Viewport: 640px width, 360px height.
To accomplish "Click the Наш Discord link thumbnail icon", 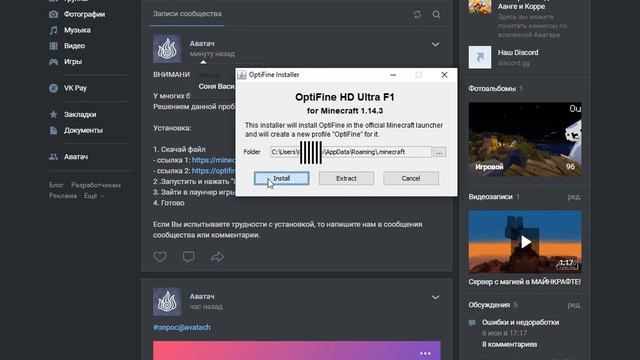I will pos(480,57).
